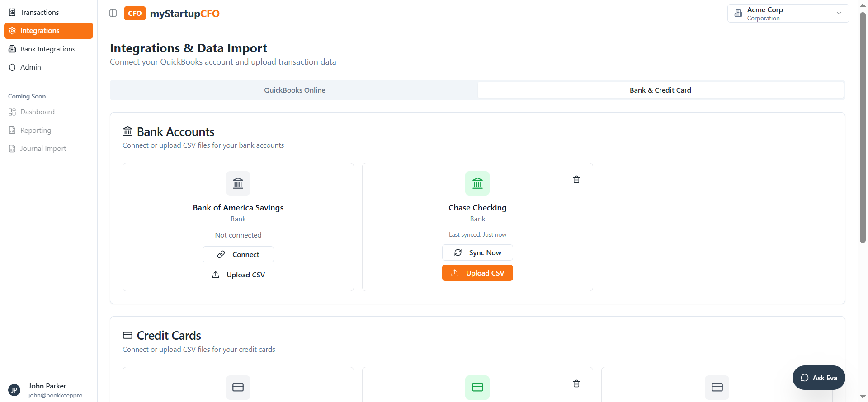Screen dimensions: 868x402
Task: Upload CSV for Bank of America Savings
Action: [x=238, y=275]
